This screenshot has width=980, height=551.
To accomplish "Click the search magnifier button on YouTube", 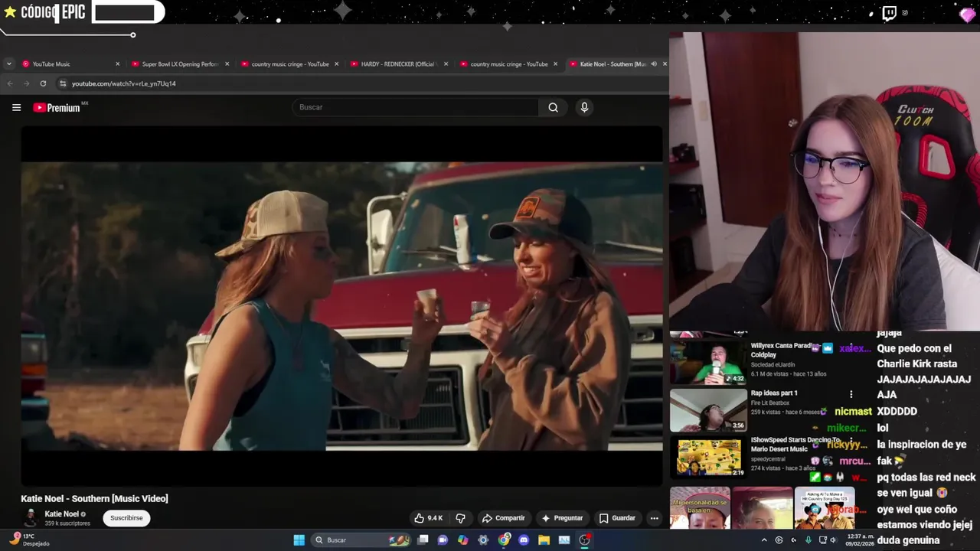I will click(x=553, y=107).
